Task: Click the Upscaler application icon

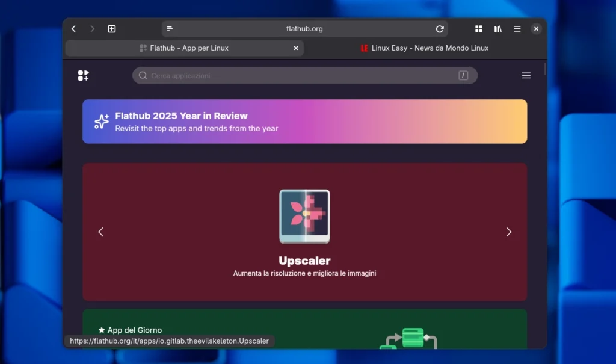Action: (x=304, y=217)
